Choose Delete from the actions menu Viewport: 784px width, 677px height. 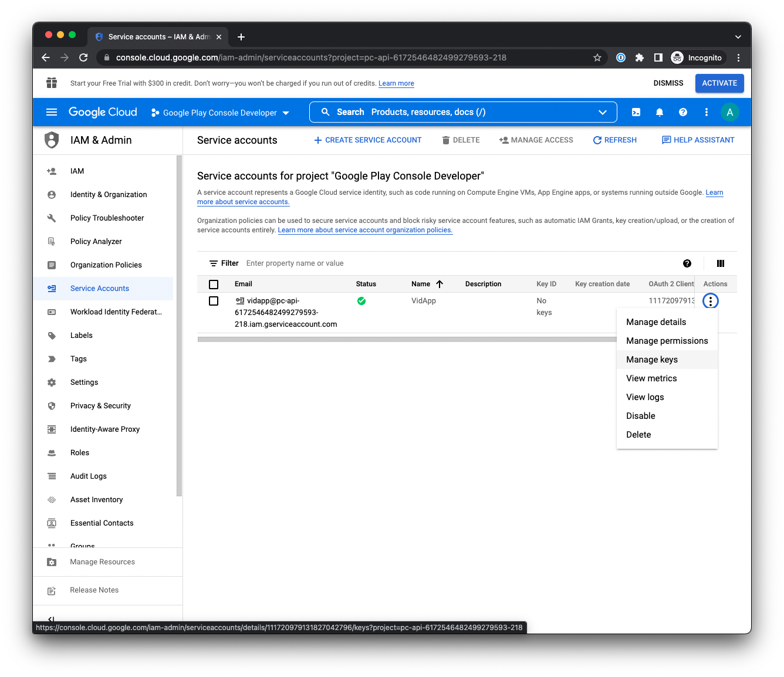point(667,435)
